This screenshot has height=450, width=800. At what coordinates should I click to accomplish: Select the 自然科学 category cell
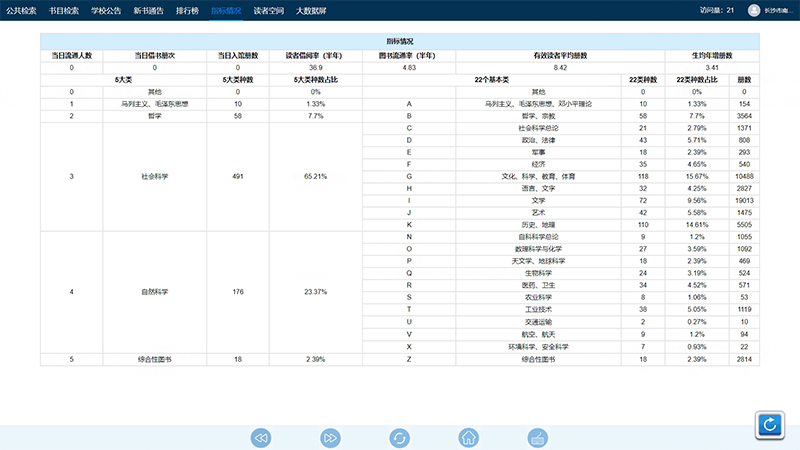tap(154, 292)
